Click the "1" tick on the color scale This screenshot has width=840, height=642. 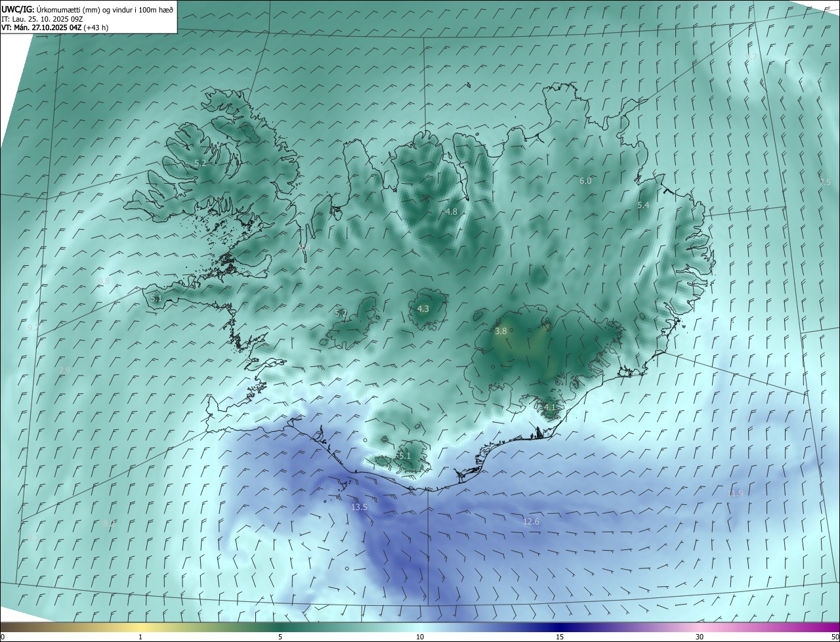coord(140,637)
